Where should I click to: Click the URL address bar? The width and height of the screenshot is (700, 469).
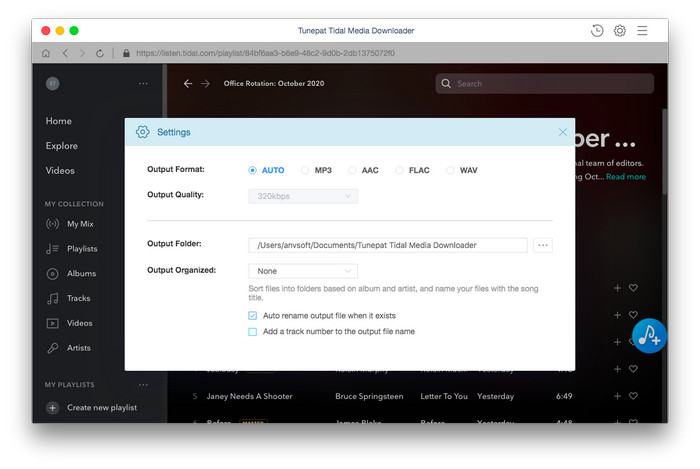point(266,54)
